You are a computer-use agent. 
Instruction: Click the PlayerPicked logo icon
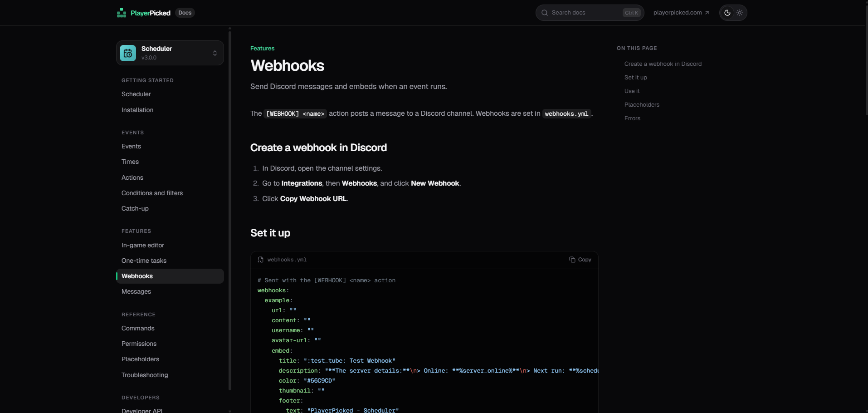[x=122, y=13]
